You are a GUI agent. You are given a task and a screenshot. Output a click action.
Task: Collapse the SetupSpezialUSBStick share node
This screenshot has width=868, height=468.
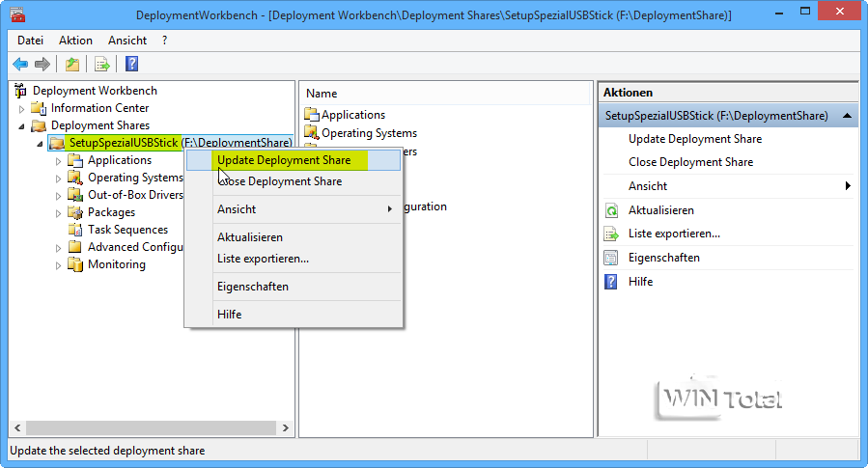(40, 144)
